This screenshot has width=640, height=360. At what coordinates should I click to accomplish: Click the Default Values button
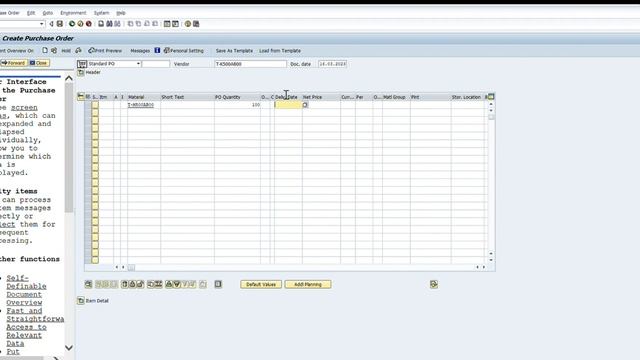(x=261, y=284)
